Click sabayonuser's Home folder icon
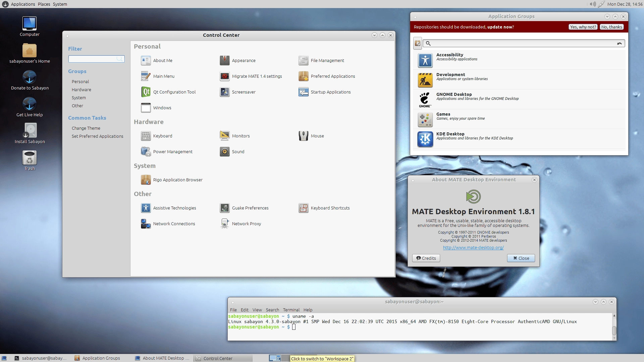 coord(30,53)
